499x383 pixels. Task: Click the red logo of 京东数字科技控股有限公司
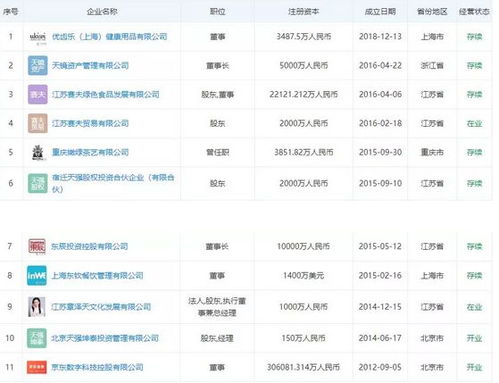37,367
